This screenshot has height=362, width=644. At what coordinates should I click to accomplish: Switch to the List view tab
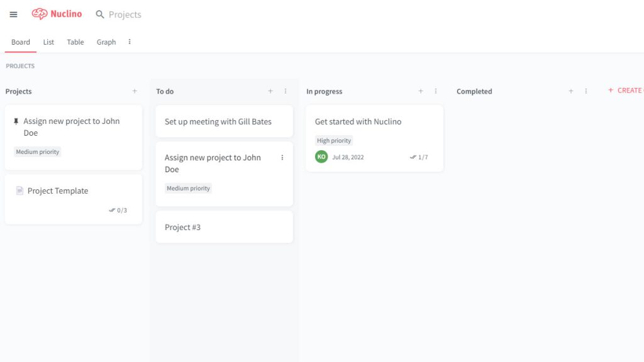48,42
